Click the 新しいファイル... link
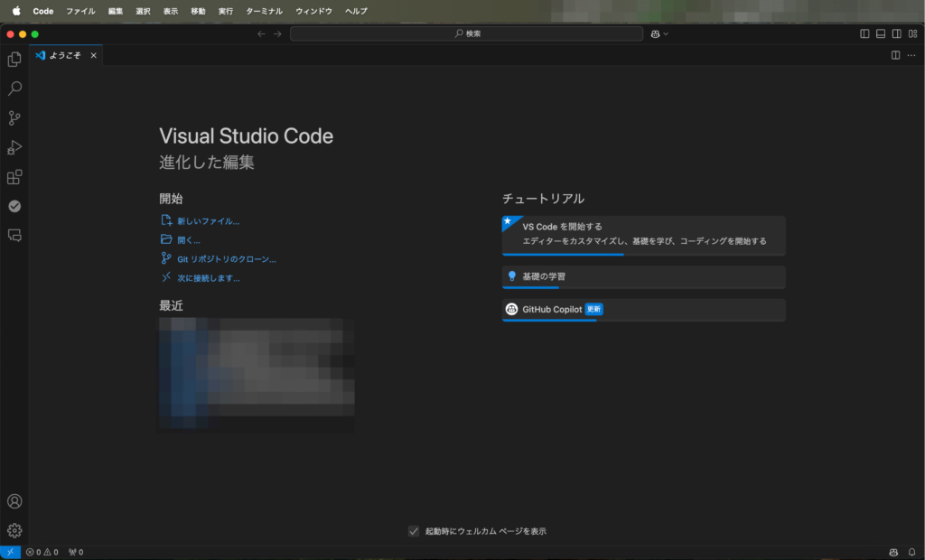This screenshot has width=925, height=560. click(x=208, y=220)
